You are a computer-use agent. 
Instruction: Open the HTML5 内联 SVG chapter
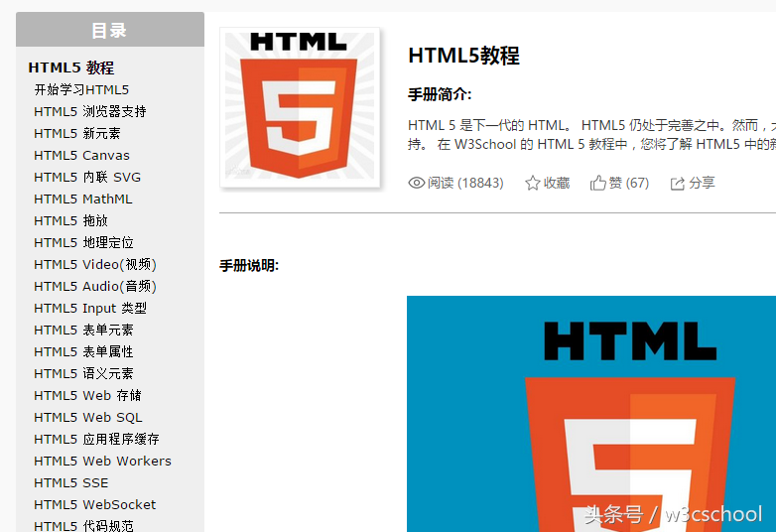pos(87,177)
